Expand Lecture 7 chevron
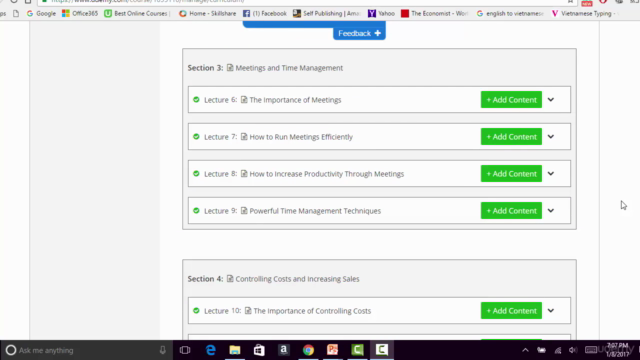640x360 pixels. tap(551, 137)
